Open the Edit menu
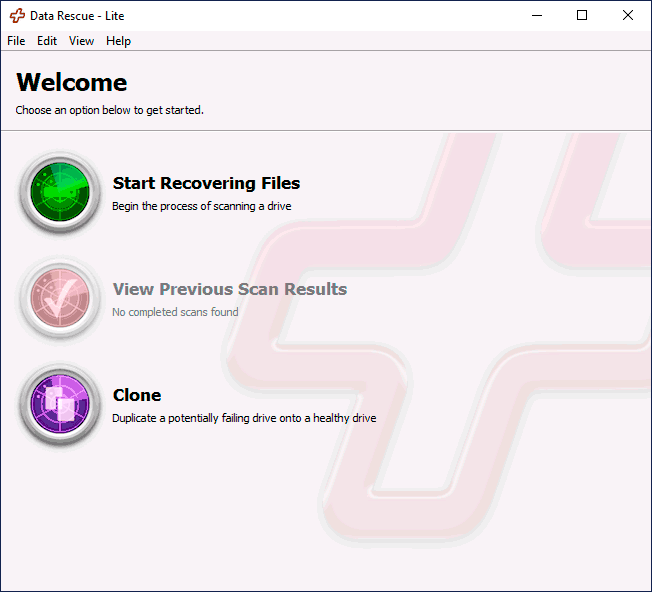652x592 pixels. (47, 41)
